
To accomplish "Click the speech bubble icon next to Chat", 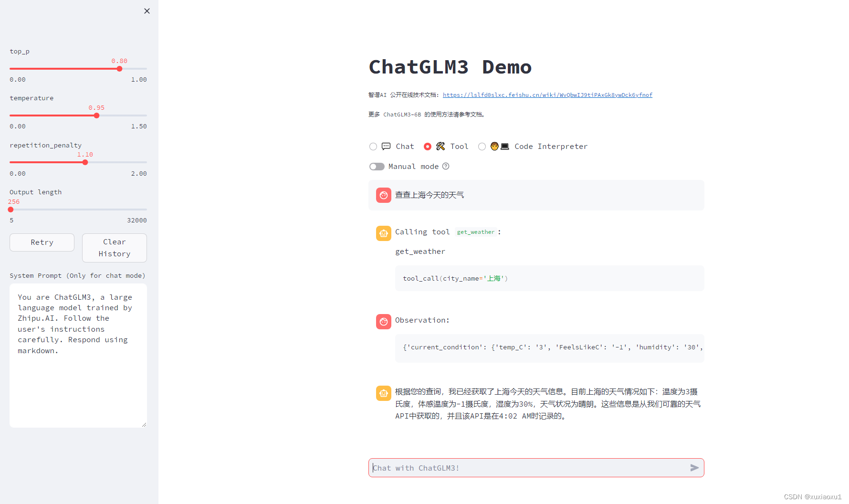I will tap(386, 147).
